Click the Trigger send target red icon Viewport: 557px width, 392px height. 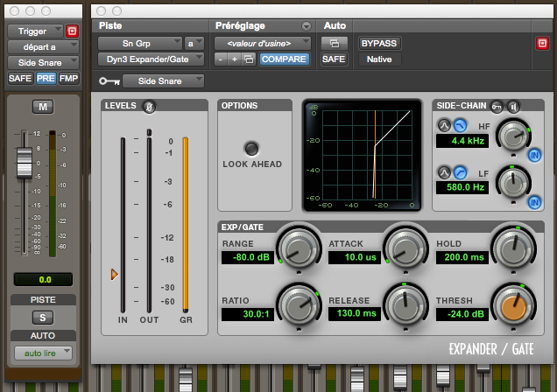[x=72, y=31]
